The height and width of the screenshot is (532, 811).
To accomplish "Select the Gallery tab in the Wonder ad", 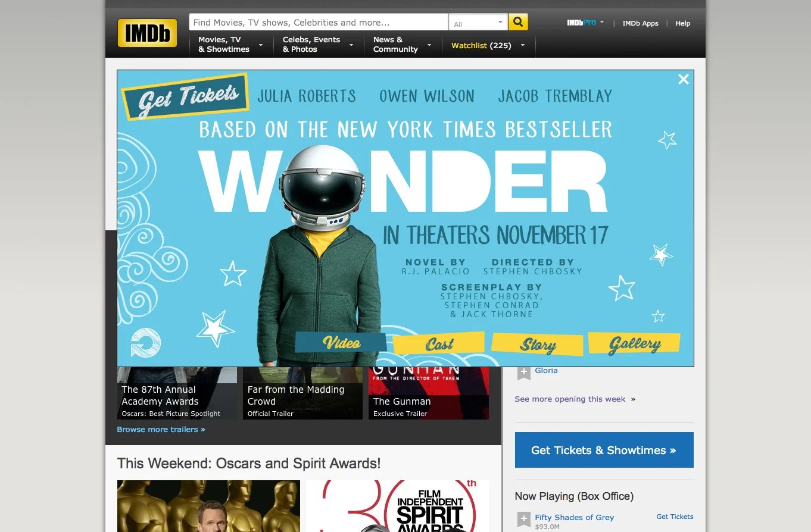I will click(x=634, y=343).
